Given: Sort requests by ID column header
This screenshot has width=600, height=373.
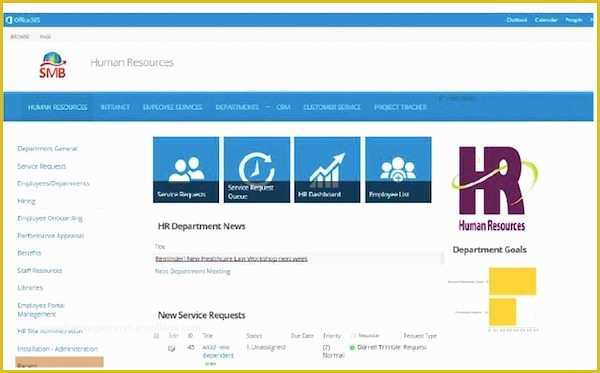Looking at the screenshot, I should pyautogui.click(x=190, y=336).
